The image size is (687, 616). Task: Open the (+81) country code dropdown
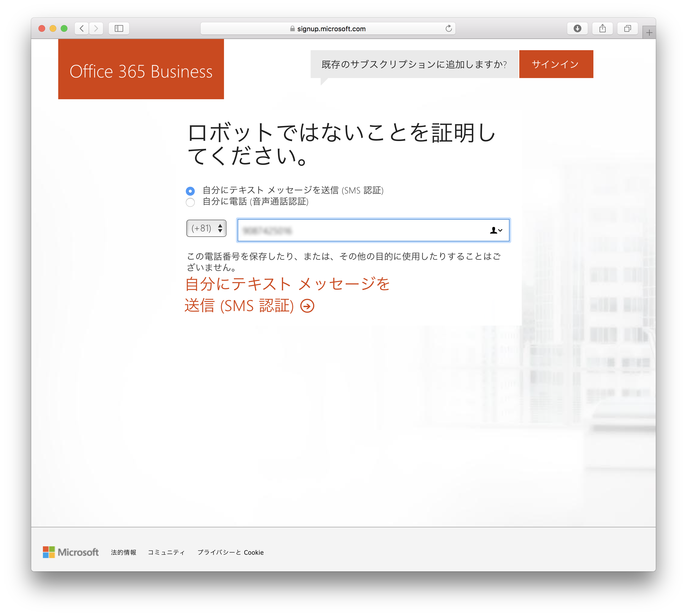point(206,228)
